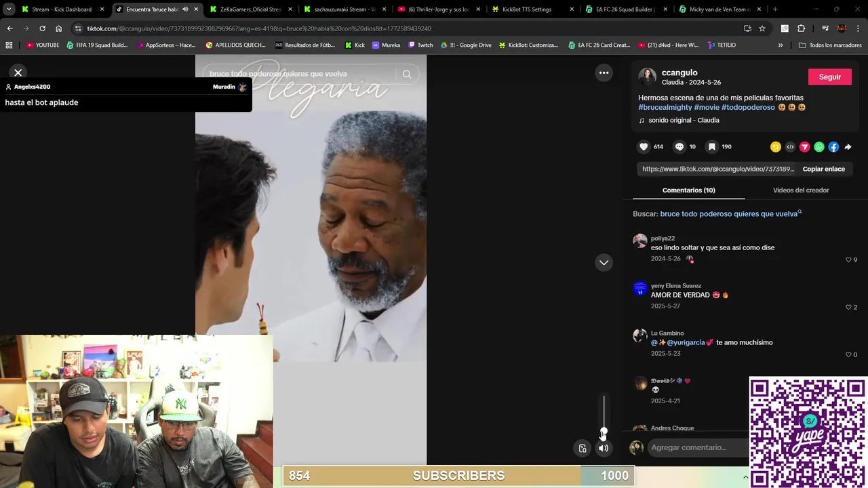Open ccangulo profile avatar
This screenshot has width=868, height=488.
[647, 77]
